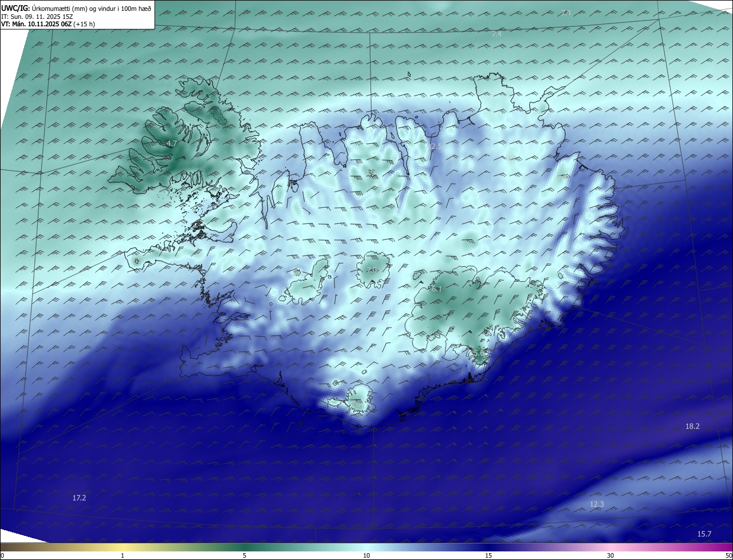Click the 0 tick label on the color scale

[x=2, y=556]
